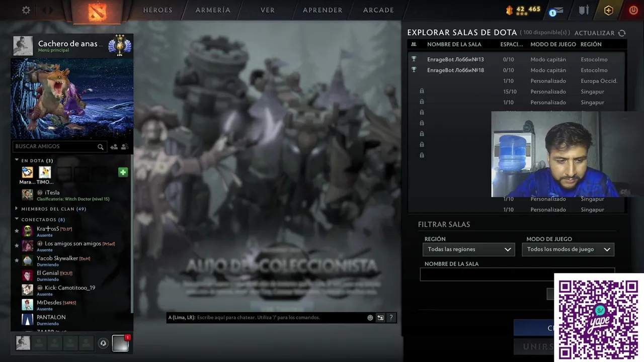Click the green plus party invite button
This screenshot has height=362, width=644.
[x=123, y=172]
